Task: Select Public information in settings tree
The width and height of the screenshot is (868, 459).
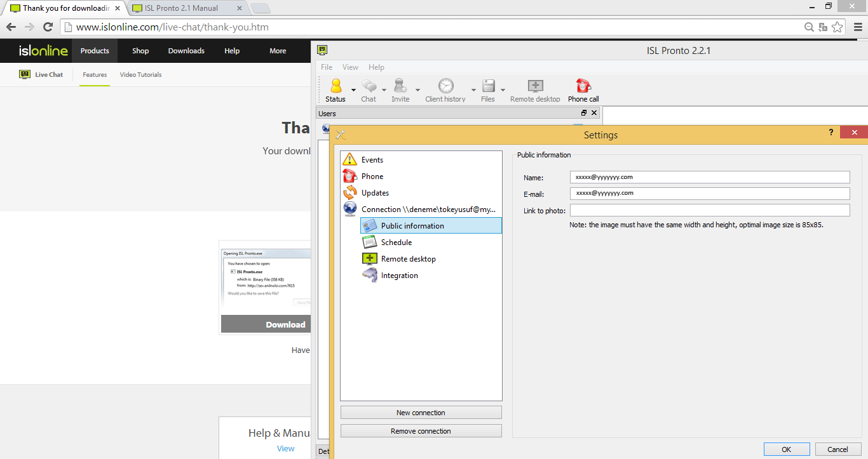Action: 431,225
